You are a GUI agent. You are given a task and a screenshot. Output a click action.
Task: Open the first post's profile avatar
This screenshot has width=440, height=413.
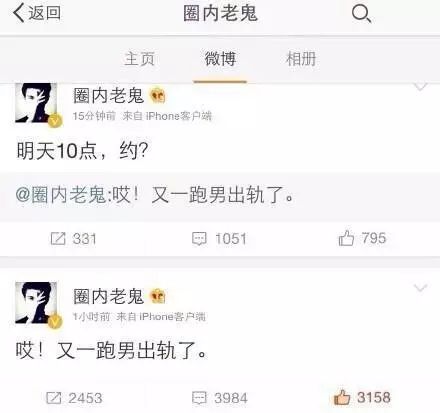tap(37, 103)
